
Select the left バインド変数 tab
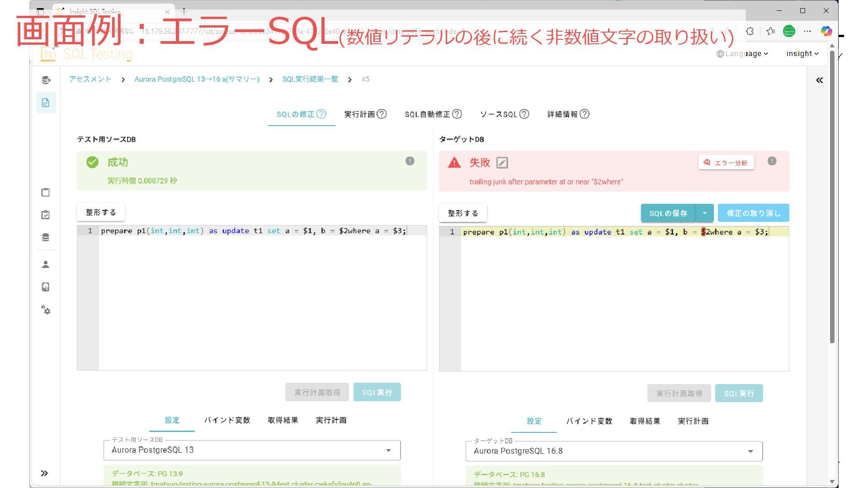227,420
